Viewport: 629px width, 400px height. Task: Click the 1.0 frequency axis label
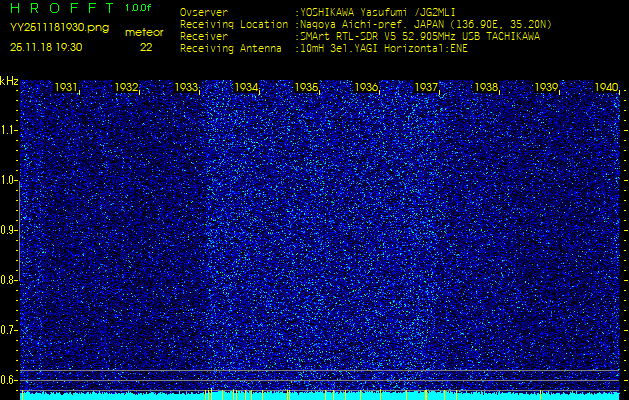pos(8,181)
